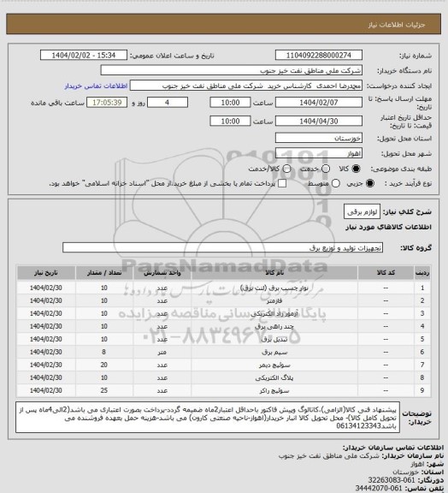Click need date 1404/02/30 in row 1
The height and width of the screenshot is (493, 448).
click(x=46, y=288)
